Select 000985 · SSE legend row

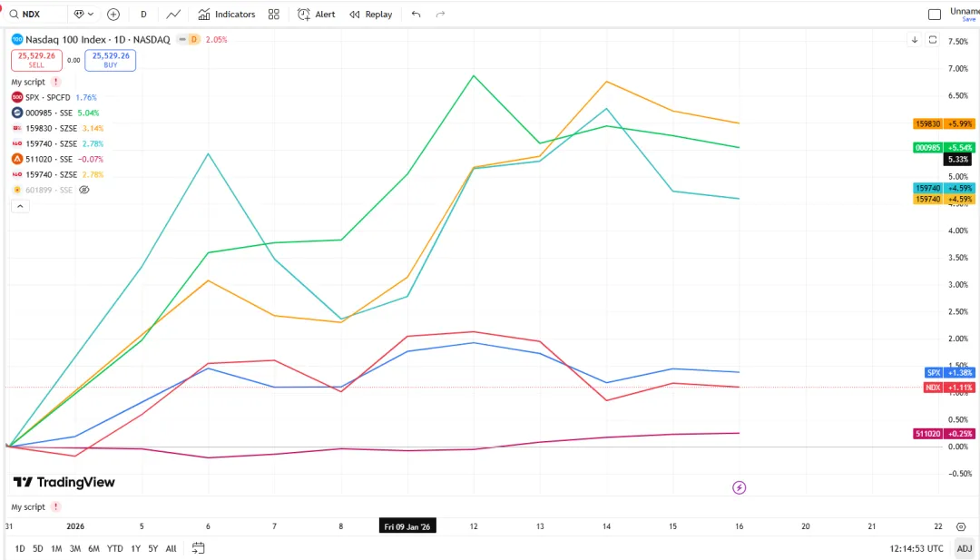click(x=55, y=113)
